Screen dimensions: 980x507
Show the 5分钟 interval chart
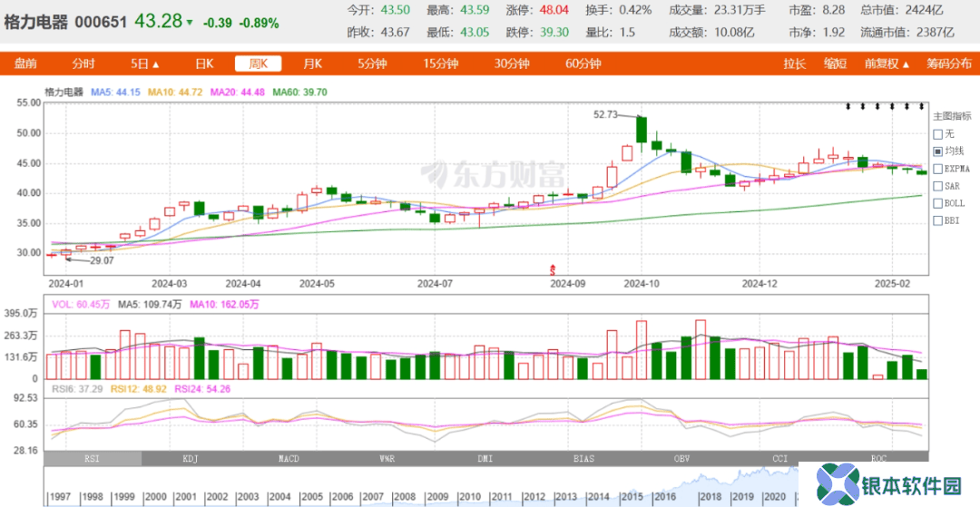click(x=373, y=63)
